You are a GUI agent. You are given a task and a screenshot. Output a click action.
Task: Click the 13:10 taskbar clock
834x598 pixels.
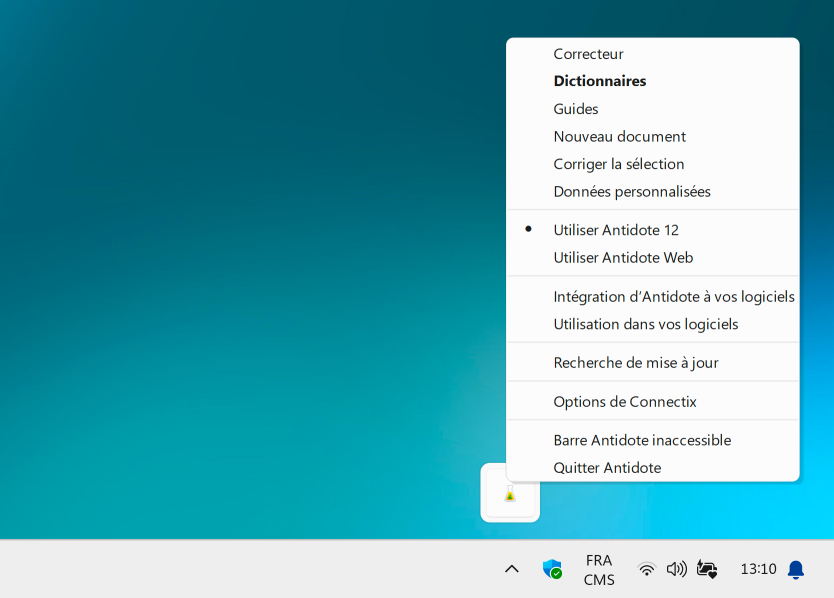click(x=758, y=569)
